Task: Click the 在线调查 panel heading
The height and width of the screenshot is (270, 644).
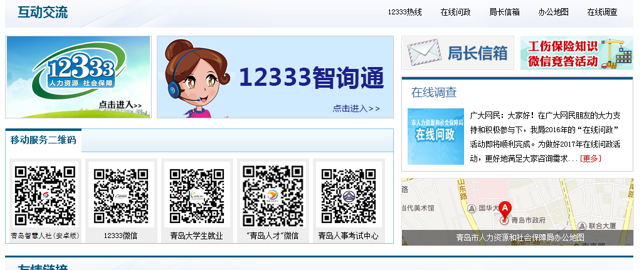Action: (434, 93)
